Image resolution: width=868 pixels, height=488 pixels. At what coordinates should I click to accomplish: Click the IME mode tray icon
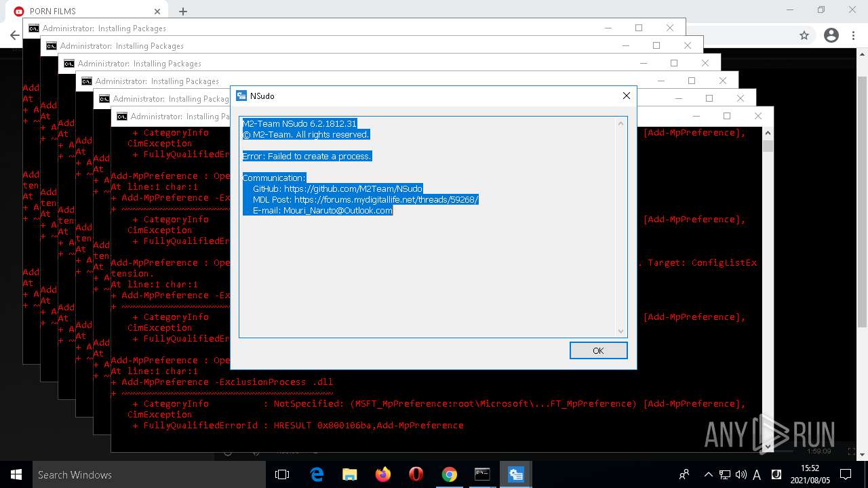(776, 474)
